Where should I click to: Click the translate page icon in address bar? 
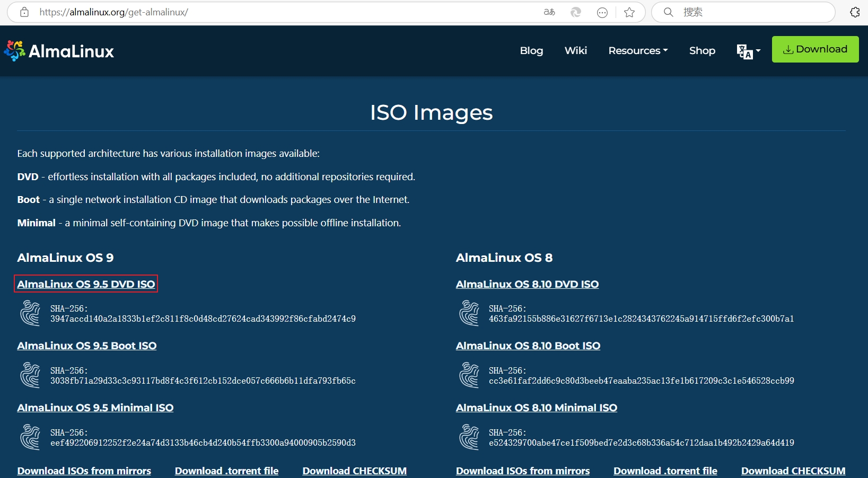(549, 12)
